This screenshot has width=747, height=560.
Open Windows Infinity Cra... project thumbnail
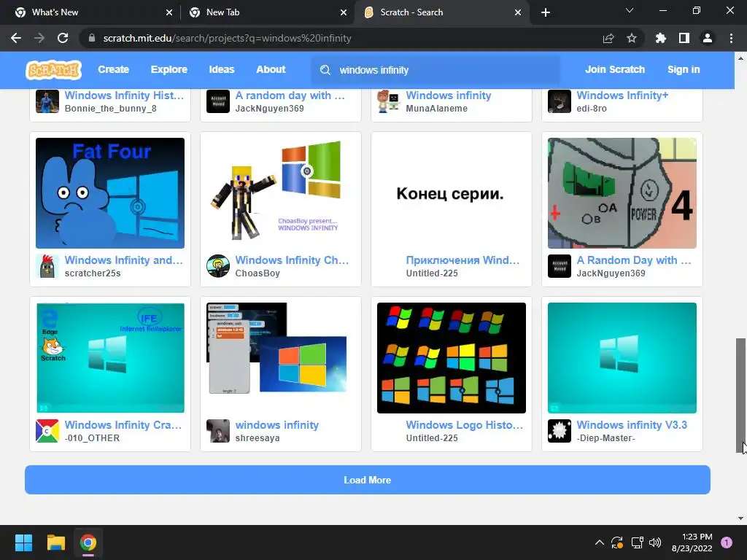110,357
